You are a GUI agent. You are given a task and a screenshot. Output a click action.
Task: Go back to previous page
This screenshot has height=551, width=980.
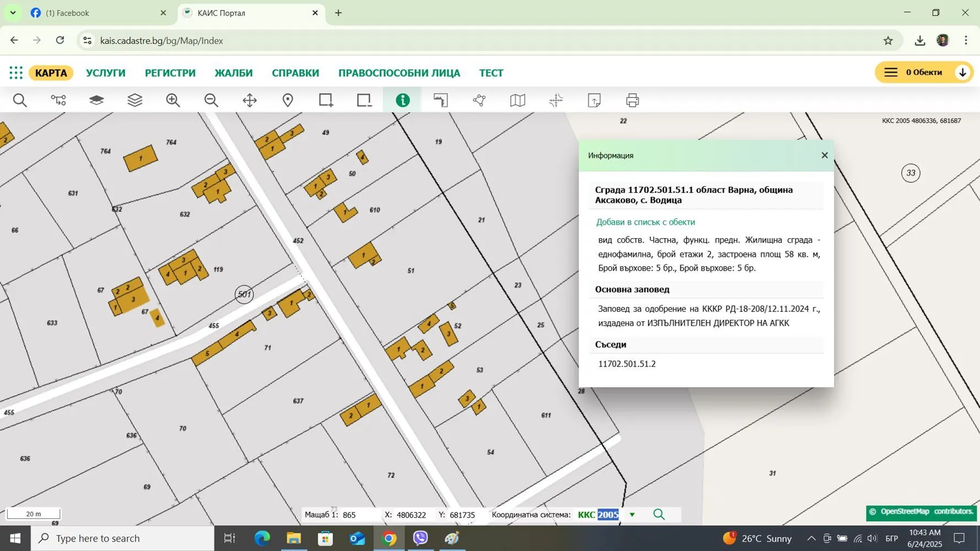(14, 40)
